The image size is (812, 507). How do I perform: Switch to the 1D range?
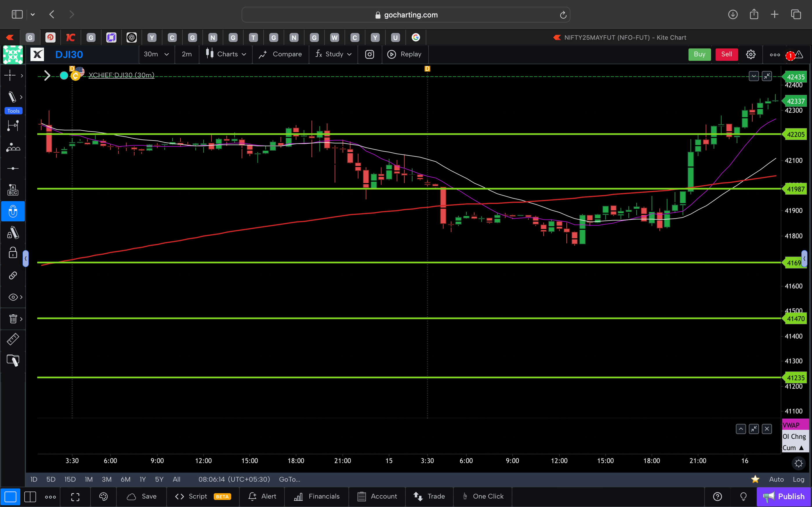pos(34,479)
